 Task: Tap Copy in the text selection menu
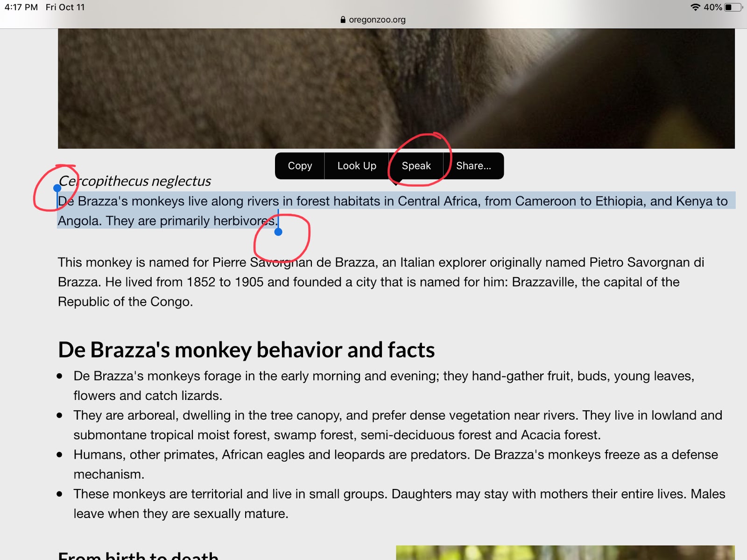[300, 166]
